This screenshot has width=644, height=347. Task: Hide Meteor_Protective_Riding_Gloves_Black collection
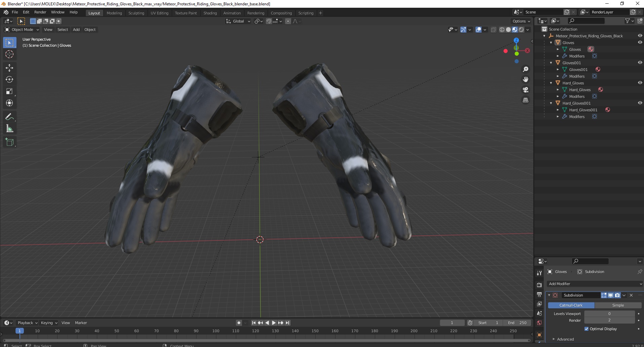click(x=640, y=36)
